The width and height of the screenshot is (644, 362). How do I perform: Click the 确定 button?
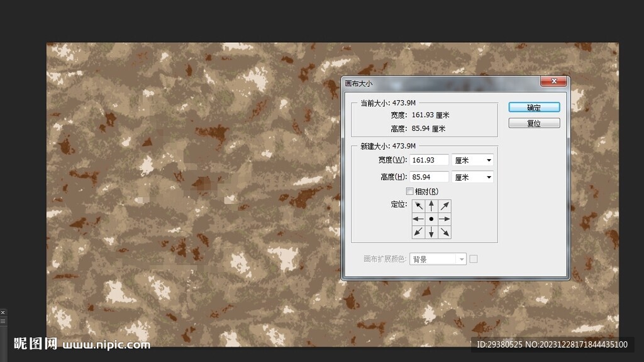534,108
